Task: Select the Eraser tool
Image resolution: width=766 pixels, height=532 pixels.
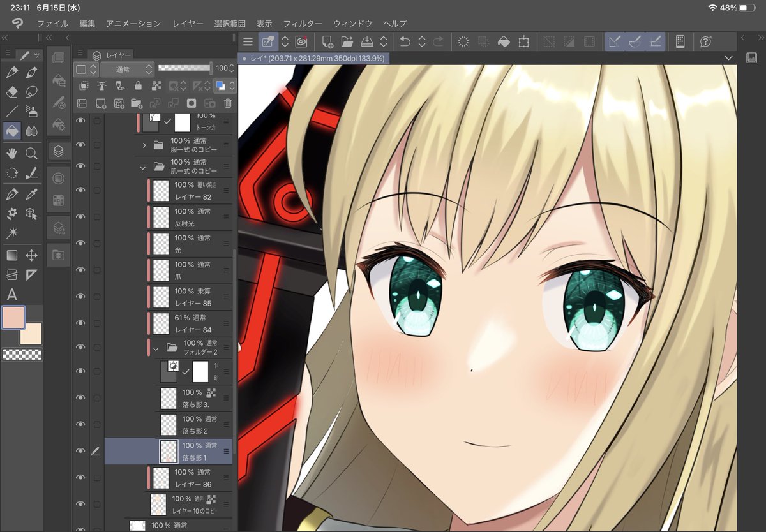Action: [11, 92]
